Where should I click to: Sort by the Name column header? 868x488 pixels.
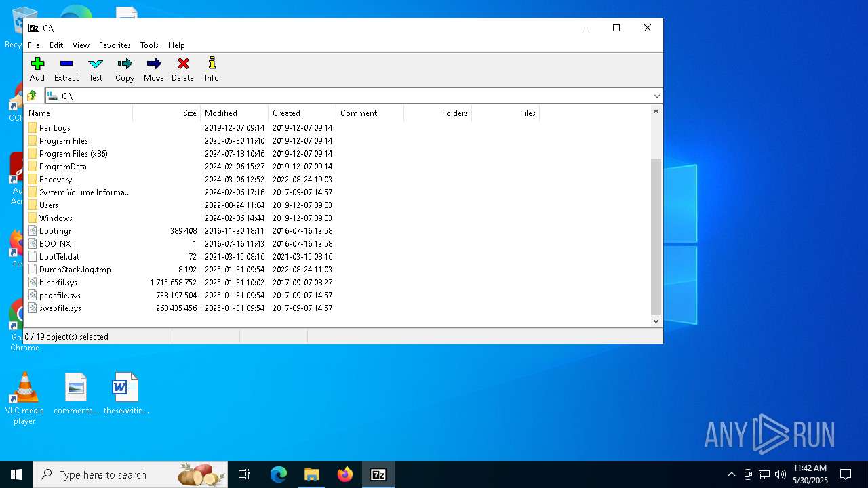pos(79,113)
